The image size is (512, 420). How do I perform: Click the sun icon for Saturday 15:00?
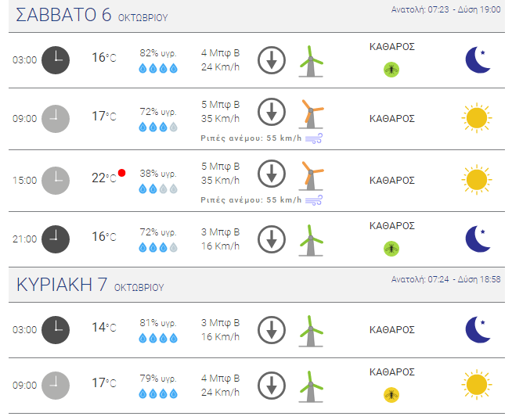[477, 180]
